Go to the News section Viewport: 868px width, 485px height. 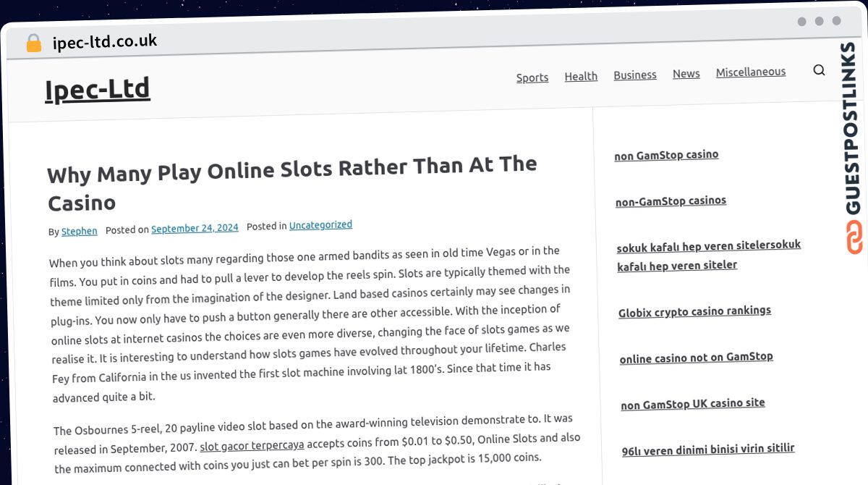pyautogui.click(x=686, y=74)
